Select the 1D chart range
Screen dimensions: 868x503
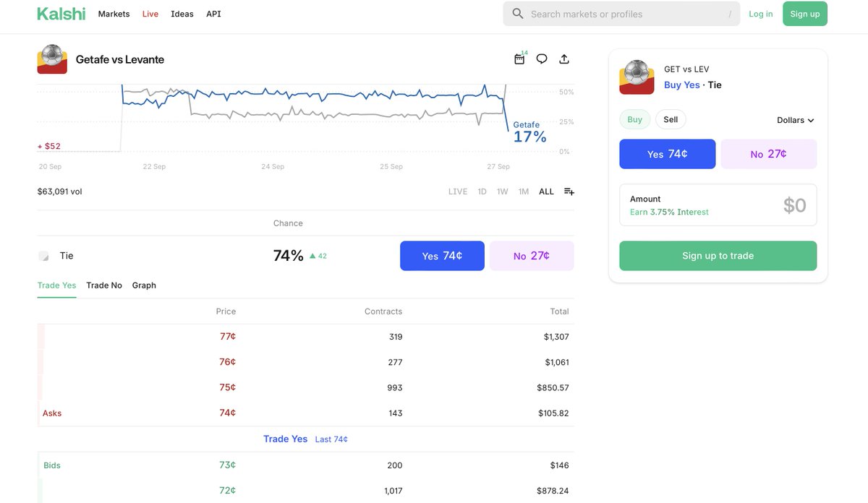(482, 192)
